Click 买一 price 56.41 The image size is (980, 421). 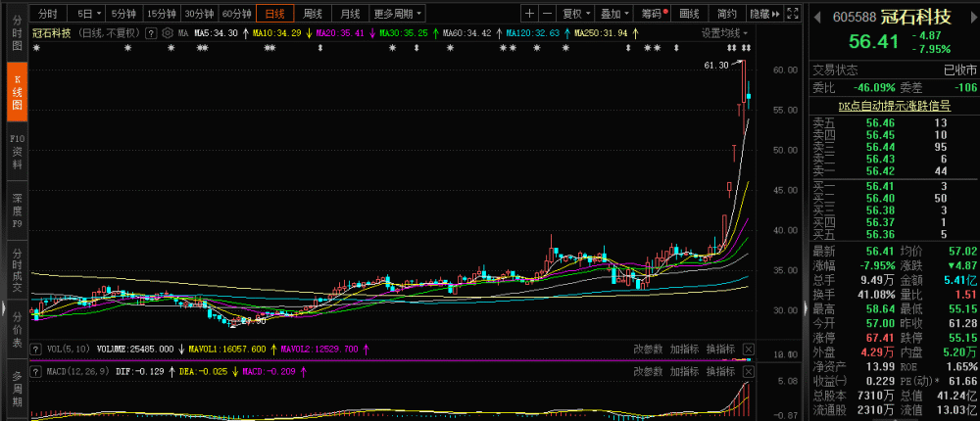click(x=879, y=186)
